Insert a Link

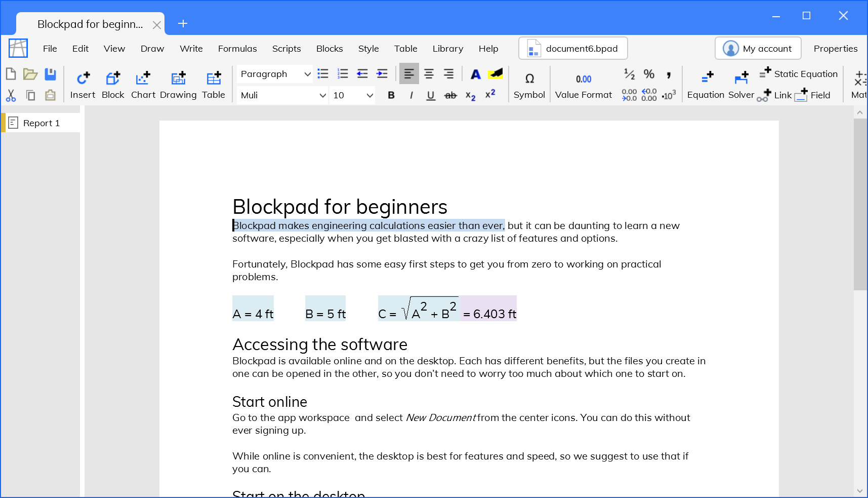click(x=774, y=95)
